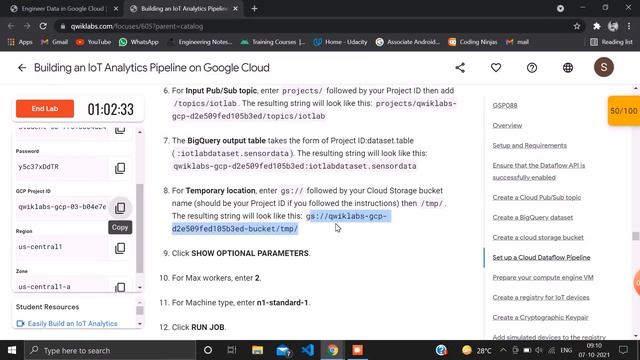Image resolution: width=640 pixels, height=360 pixels.
Task: Click the lab credentials panel scrollbar
Action: [x=140, y=228]
